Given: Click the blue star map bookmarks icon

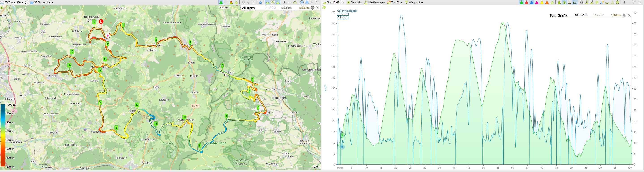Looking at the screenshot, I should tap(260, 2).
